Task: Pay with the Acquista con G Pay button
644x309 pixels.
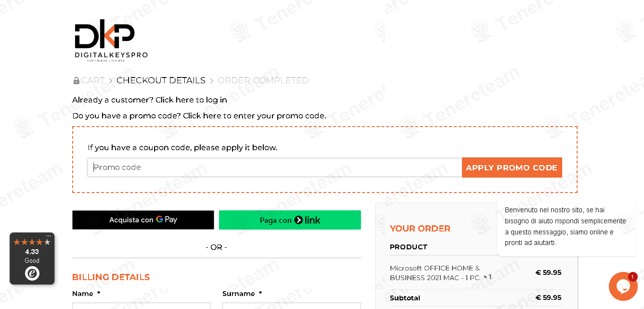Action: click(143, 220)
